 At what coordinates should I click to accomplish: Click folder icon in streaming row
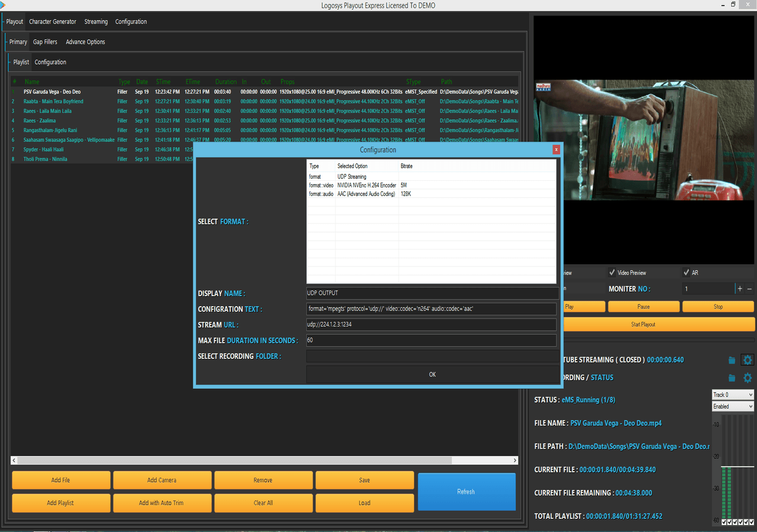coord(732,360)
